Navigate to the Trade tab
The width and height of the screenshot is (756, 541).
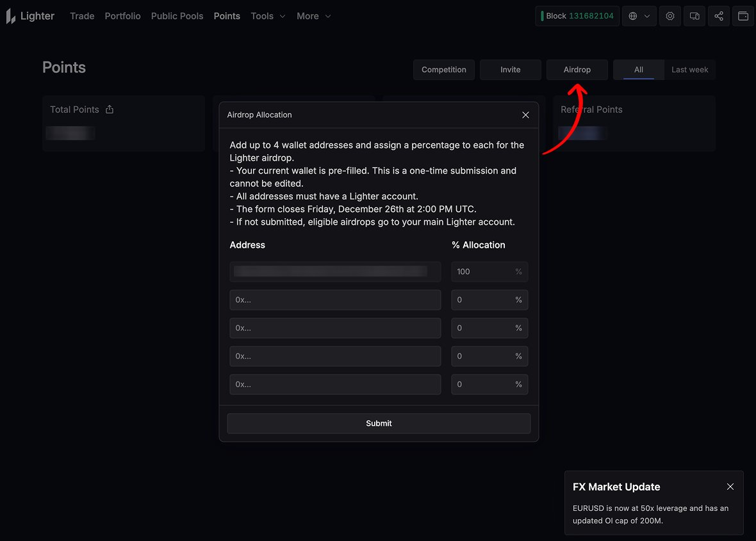[x=82, y=15]
